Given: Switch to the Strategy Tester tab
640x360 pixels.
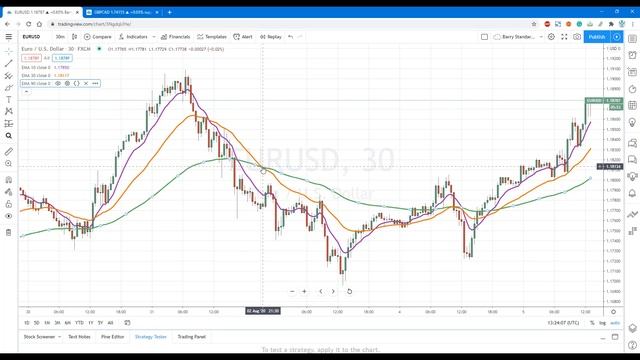Looking at the screenshot, I should point(151,337).
